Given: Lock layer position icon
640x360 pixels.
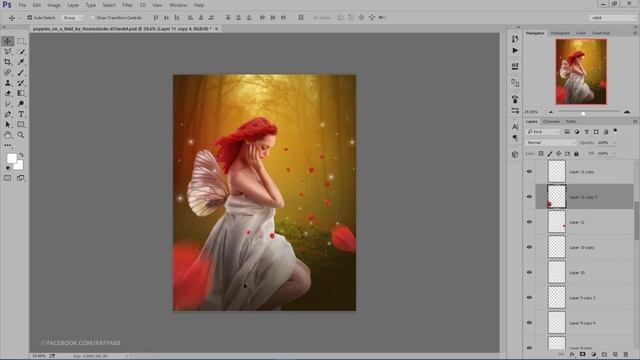Looking at the screenshot, I should pyautogui.click(x=558, y=154).
